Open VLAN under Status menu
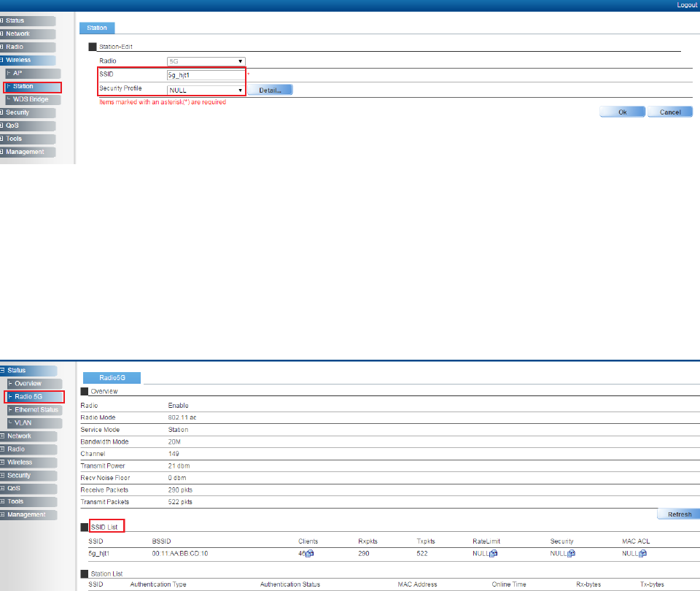The height and width of the screenshot is (591, 700). tap(35, 422)
